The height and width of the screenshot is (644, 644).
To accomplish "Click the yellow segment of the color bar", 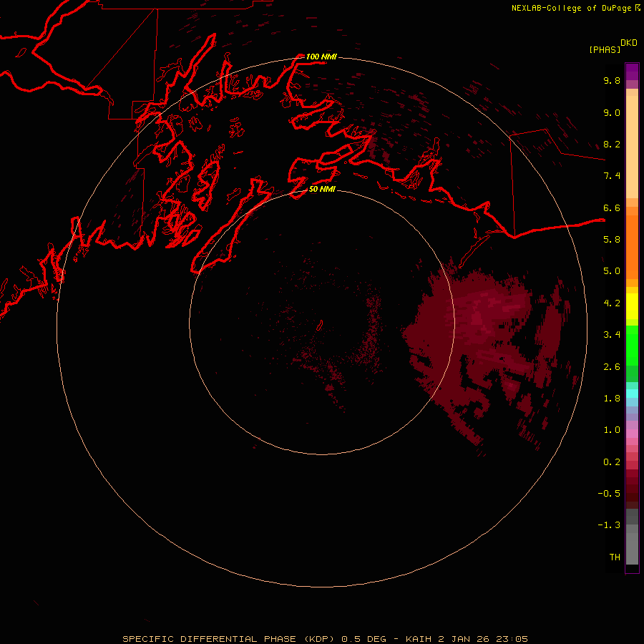I will point(632,306).
